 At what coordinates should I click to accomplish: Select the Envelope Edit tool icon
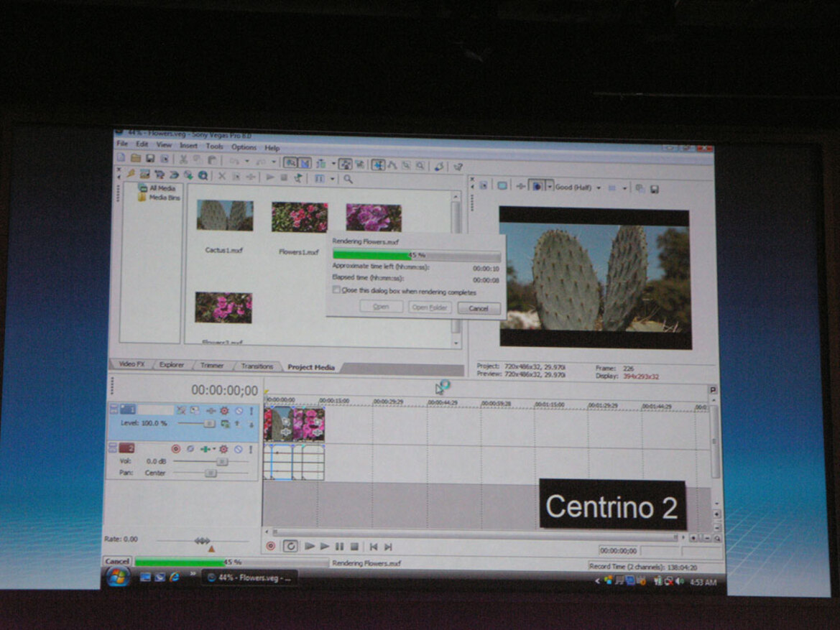(x=392, y=165)
